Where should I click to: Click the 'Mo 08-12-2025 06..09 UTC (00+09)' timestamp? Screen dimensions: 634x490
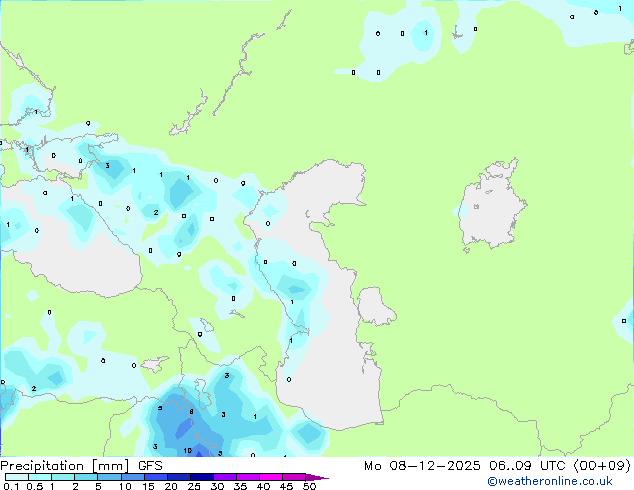497,466
